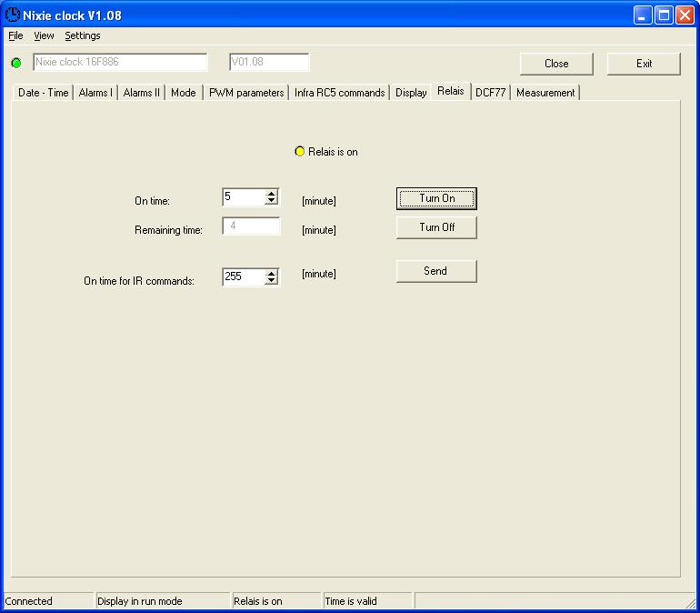
Task: Click the 'Connected' status bar entry
Action: (47, 601)
